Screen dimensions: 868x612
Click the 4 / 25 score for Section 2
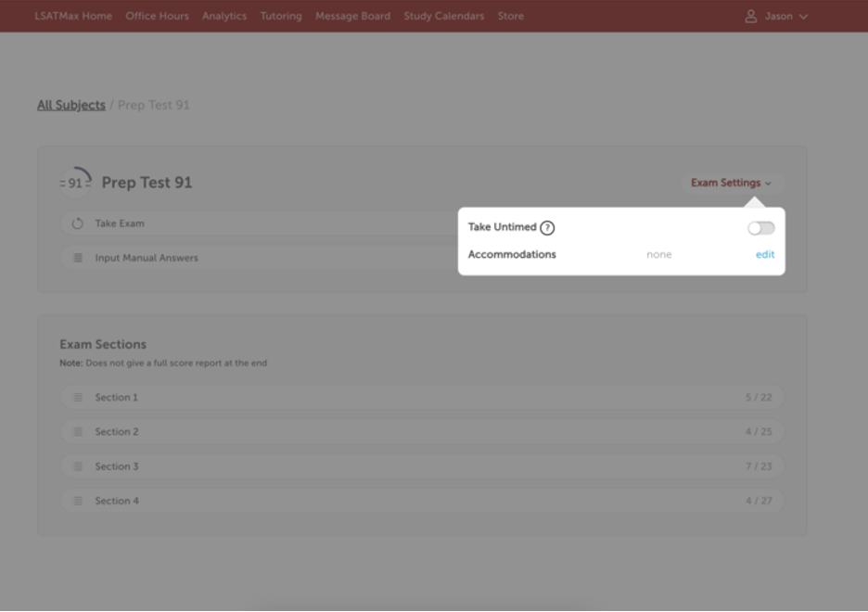click(x=759, y=431)
